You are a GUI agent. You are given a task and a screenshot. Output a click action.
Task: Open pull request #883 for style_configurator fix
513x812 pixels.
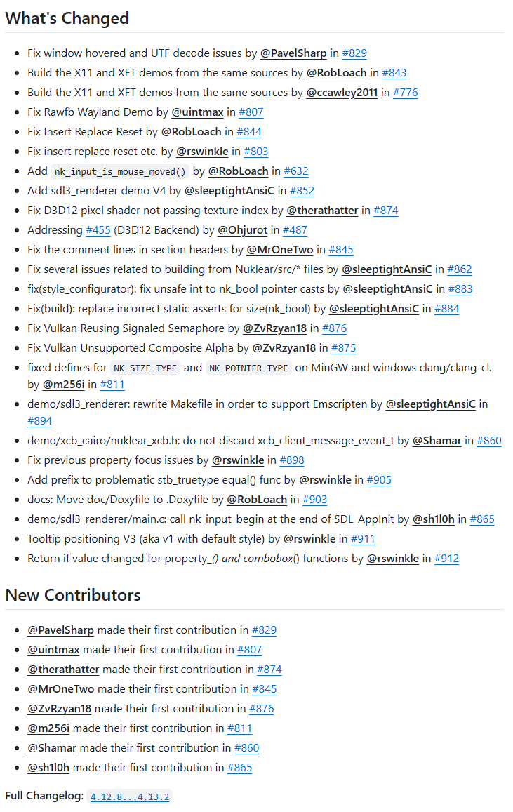[460, 289]
